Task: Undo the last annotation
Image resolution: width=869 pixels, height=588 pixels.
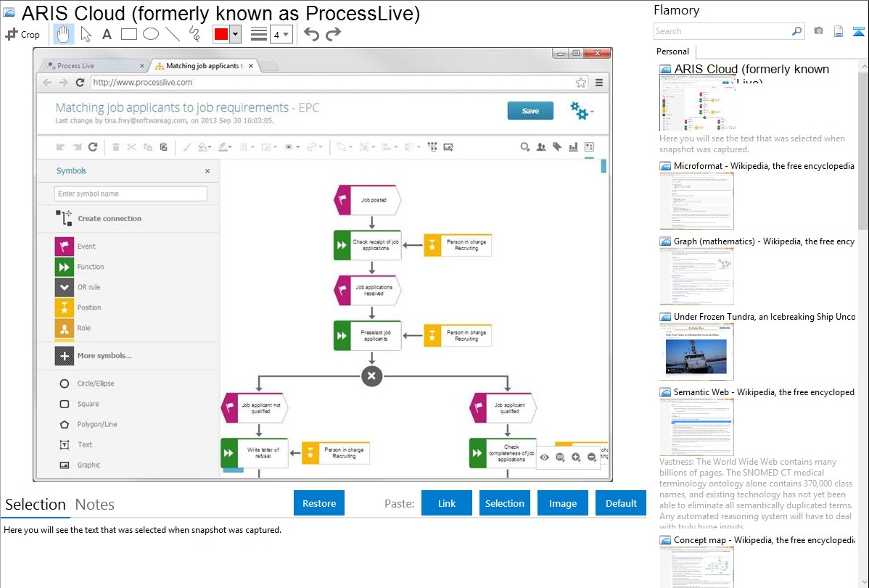Action: click(x=311, y=34)
